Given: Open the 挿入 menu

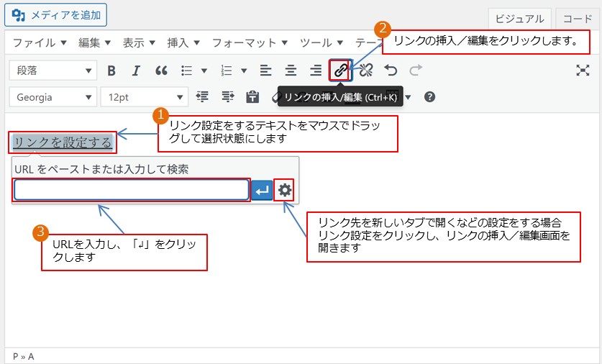Looking at the screenshot, I should coord(183,42).
